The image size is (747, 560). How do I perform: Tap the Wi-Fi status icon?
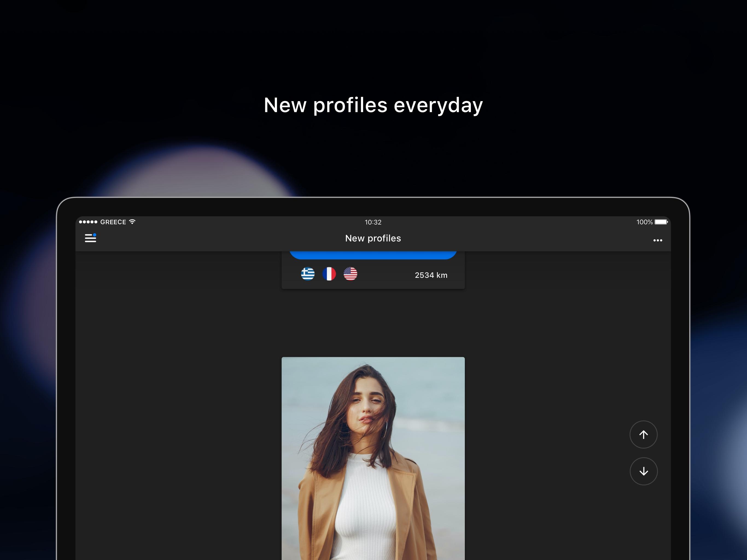(x=132, y=221)
